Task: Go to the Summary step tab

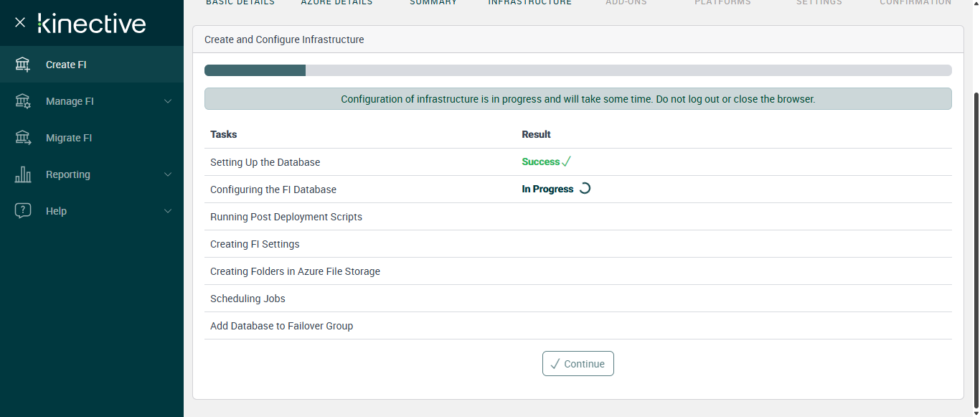Action: (433, 3)
